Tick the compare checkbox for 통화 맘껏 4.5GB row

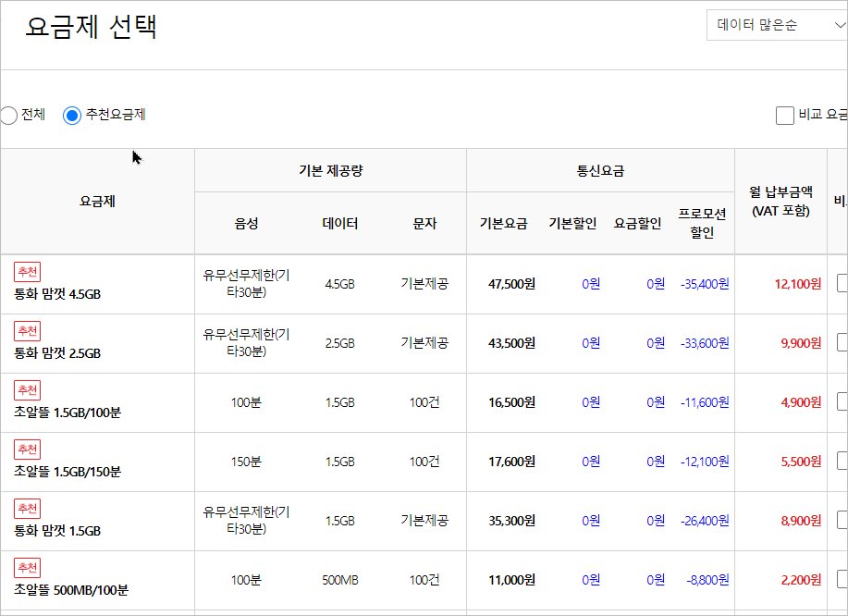(842, 284)
